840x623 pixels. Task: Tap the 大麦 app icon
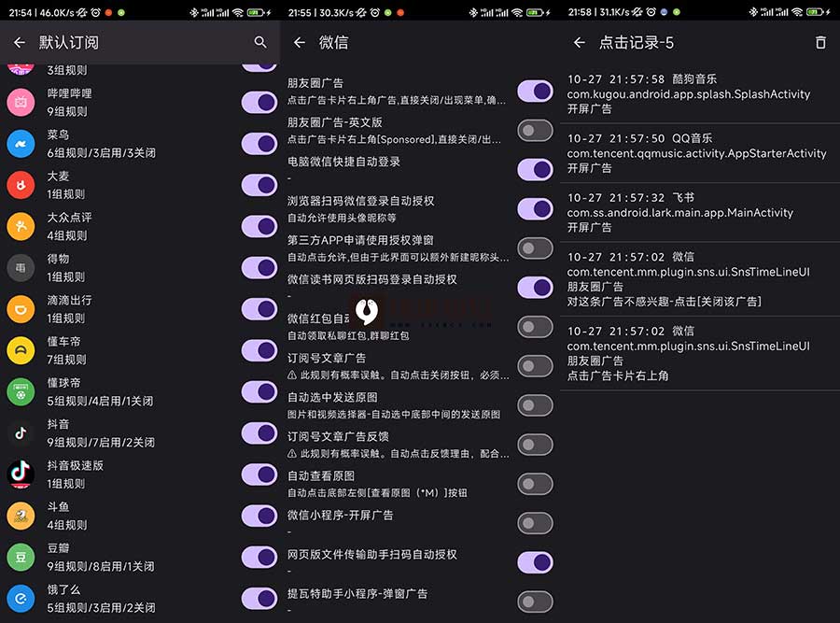[21, 185]
